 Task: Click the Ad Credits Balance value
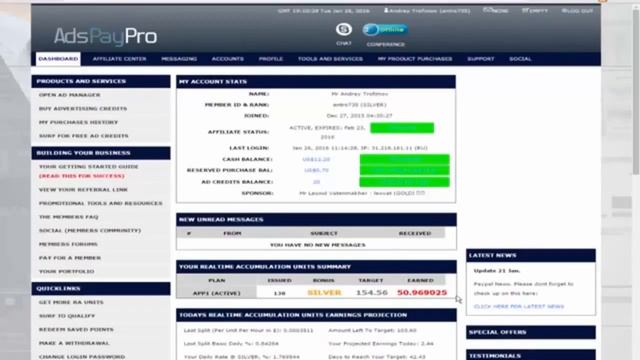[x=316, y=182]
